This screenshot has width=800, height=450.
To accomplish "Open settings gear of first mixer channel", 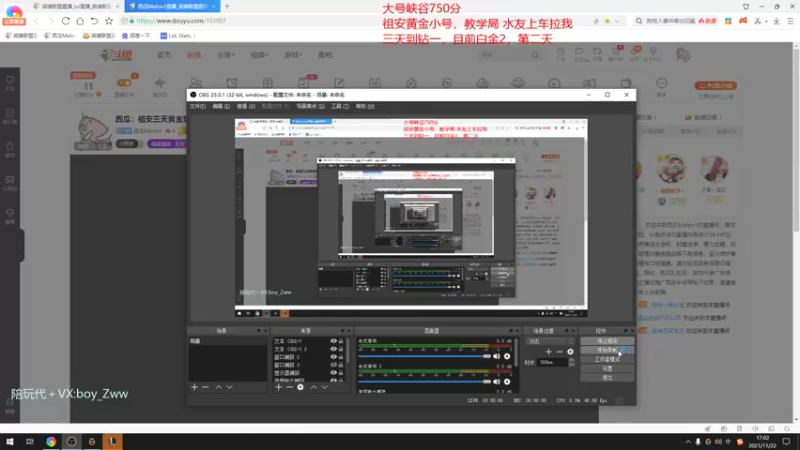I will pos(507,356).
